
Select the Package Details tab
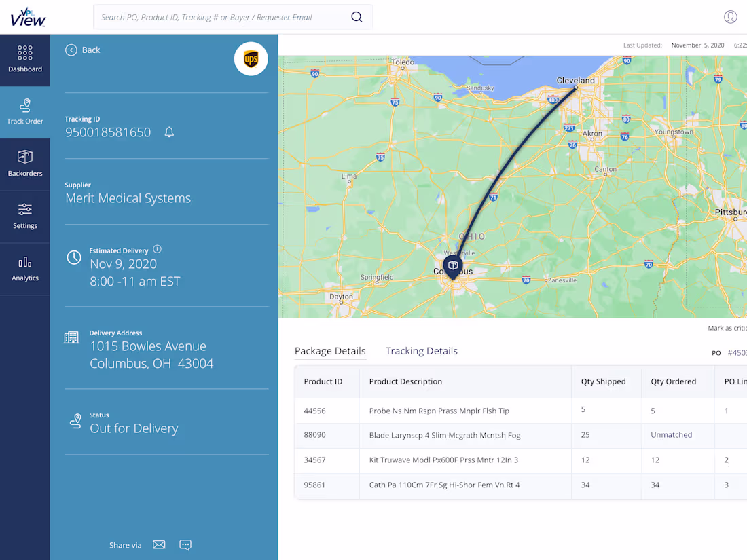pyautogui.click(x=330, y=351)
